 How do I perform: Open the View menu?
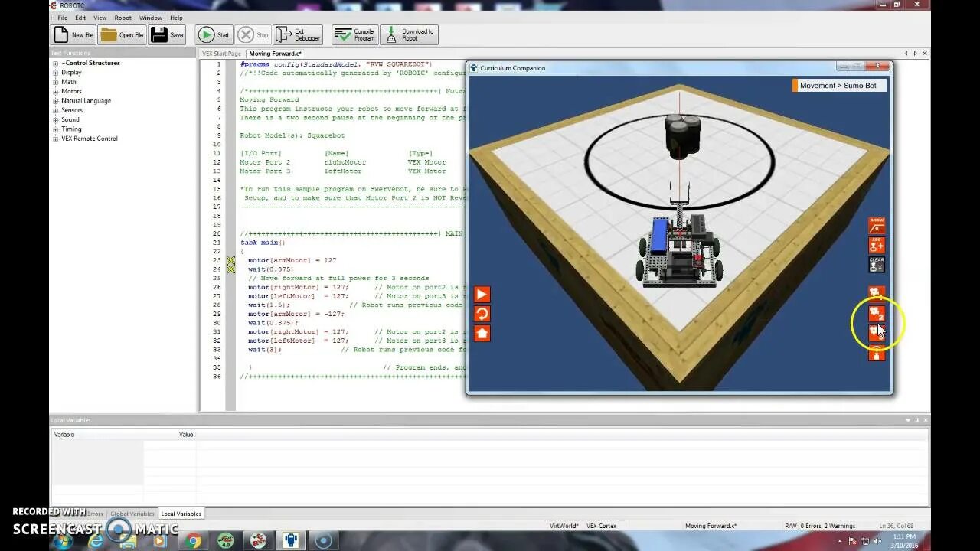tap(100, 18)
